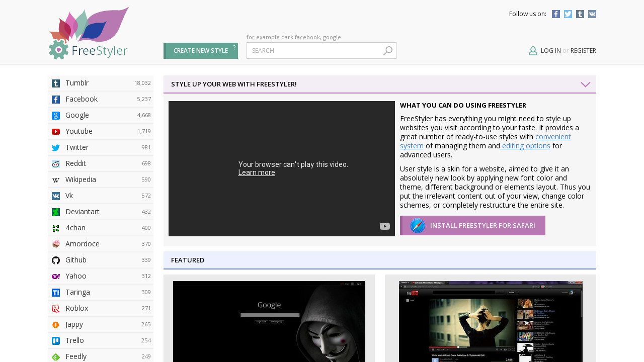Select the Facebook category label
Viewport: 644px width, 362px height.
(x=82, y=99)
